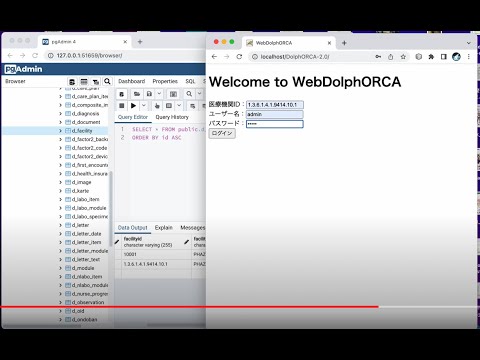Click the Search Objects magnifier in Browser header
This screenshot has height=360, width=480.
(x=107, y=81)
